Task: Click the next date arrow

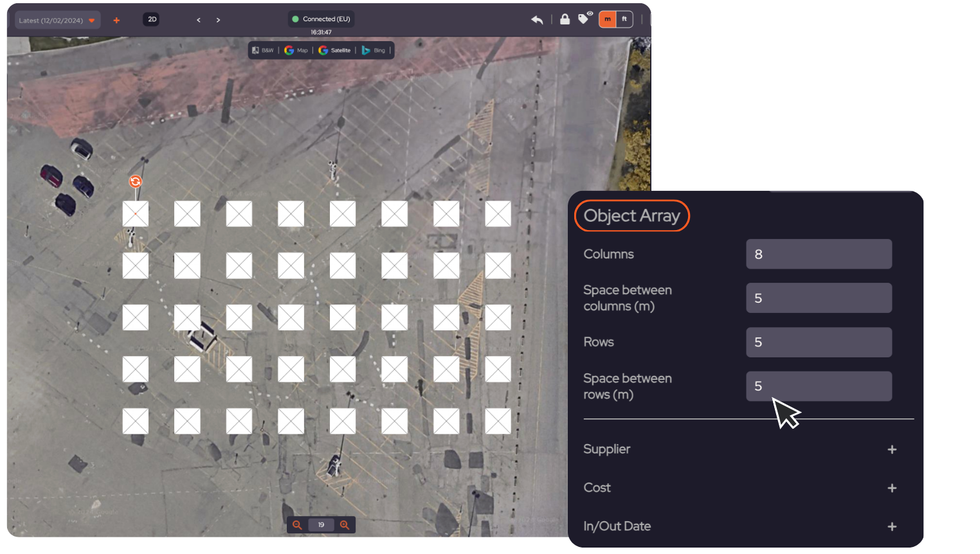Action: (x=218, y=19)
